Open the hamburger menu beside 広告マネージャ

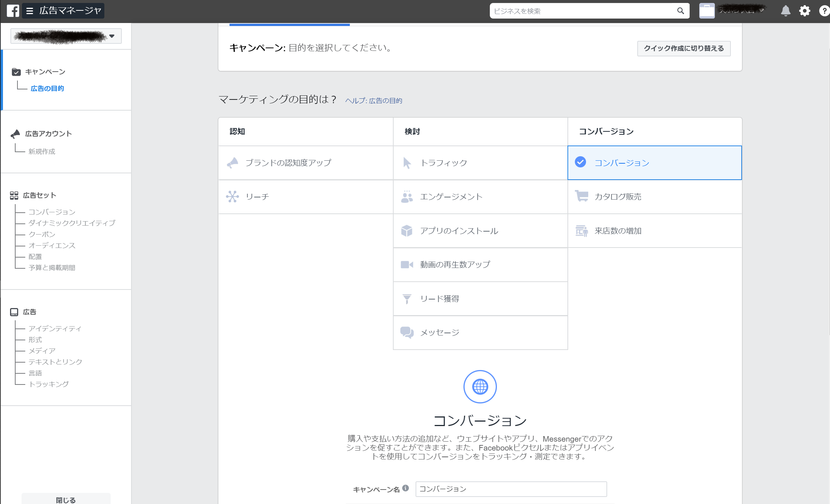(30, 11)
